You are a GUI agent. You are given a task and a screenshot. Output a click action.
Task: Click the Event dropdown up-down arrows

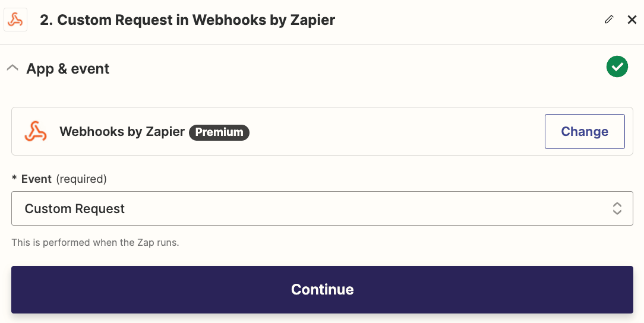pos(617,208)
